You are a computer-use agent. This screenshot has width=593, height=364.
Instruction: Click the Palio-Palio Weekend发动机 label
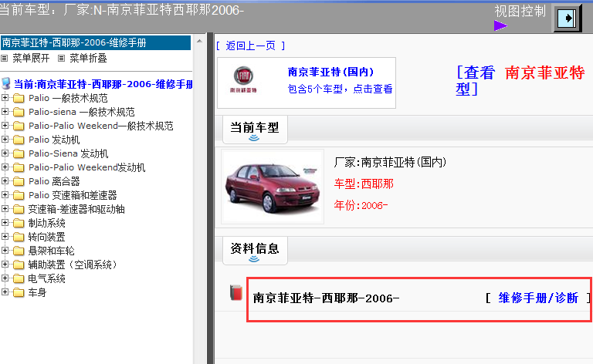coord(87,167)
